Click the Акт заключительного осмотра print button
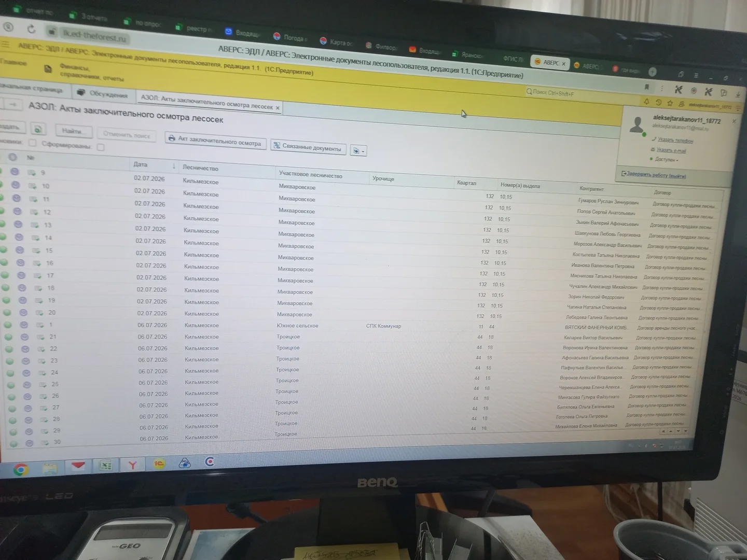747x560 pixels. tap(215, 140)
